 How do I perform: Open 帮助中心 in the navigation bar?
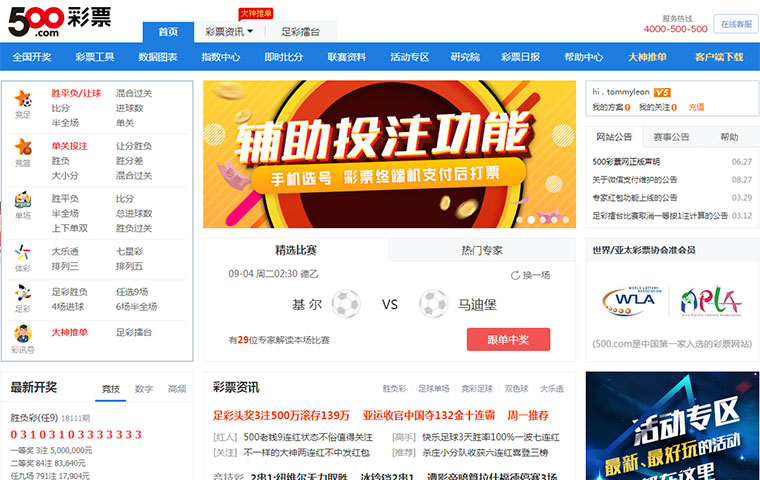(x=584, y=57)
